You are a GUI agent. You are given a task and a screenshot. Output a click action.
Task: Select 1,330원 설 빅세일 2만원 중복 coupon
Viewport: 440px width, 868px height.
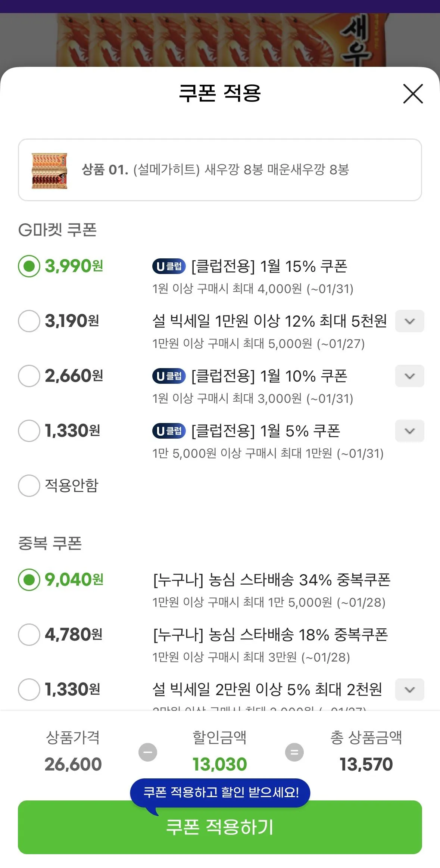(29, 690)
